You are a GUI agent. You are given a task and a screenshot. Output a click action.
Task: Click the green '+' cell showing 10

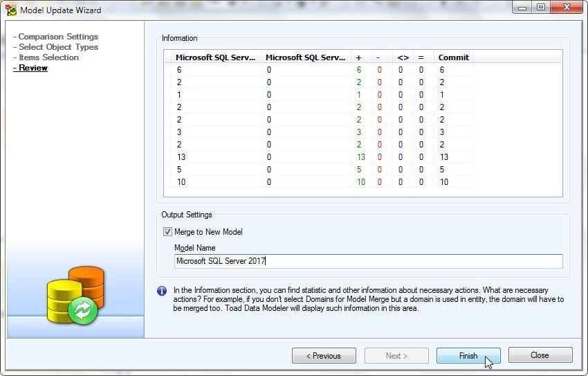pyautogui.click(x=360, y=182)
